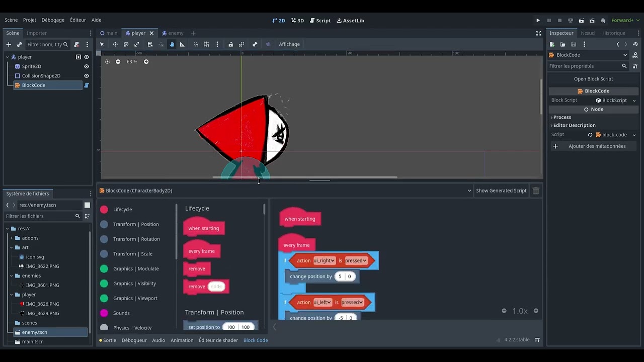The width and height of the screenshot is (644, 362).
Task: Click Show Generated Script
Action: pos(501,191)
